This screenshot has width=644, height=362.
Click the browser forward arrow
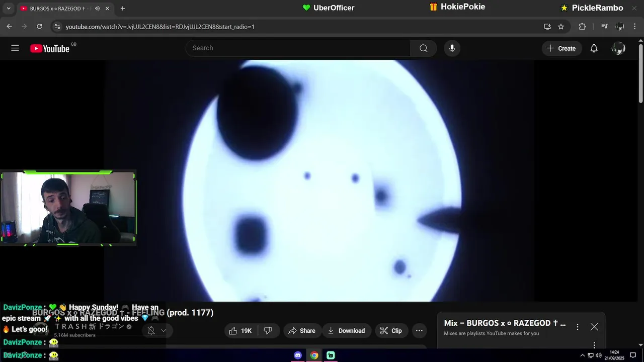(x=24, y=27)
